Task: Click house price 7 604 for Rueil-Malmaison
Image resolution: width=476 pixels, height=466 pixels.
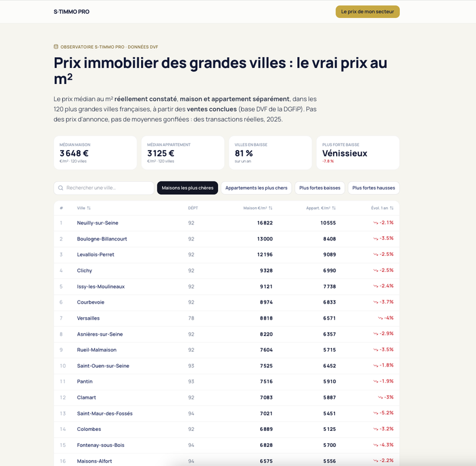Action: [x=266, y=350]
